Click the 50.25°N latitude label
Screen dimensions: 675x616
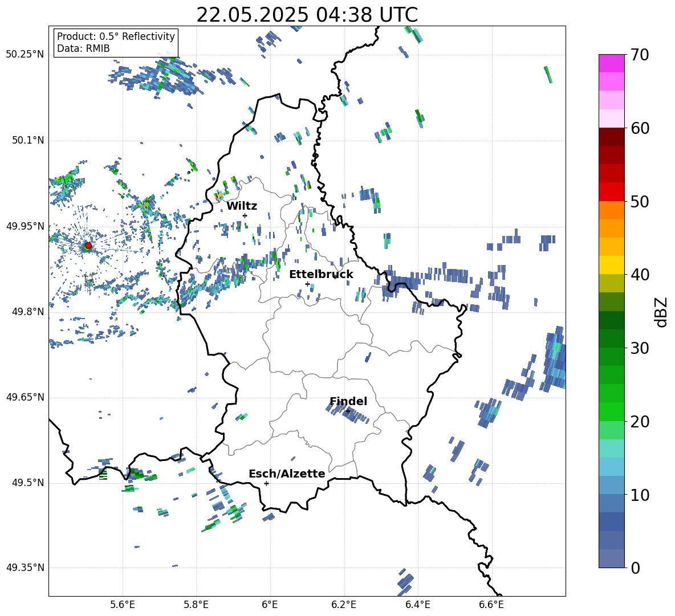click(25, 55)
